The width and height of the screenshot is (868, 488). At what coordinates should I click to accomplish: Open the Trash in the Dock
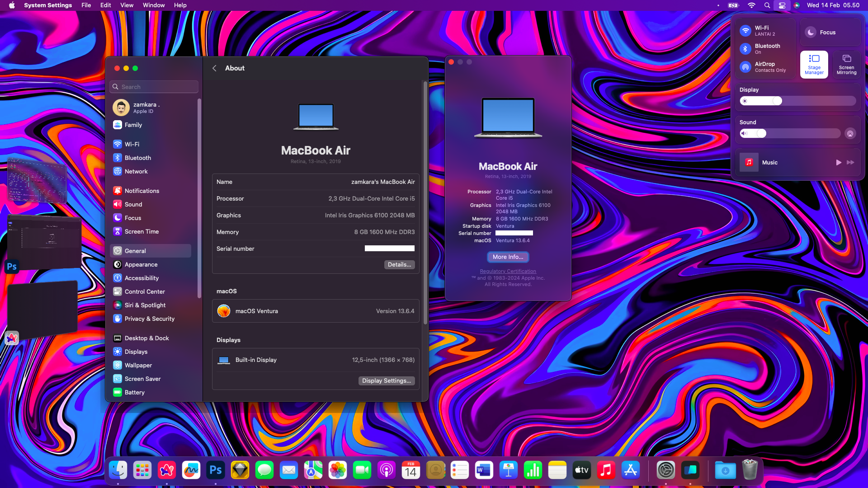click(750, 470)
